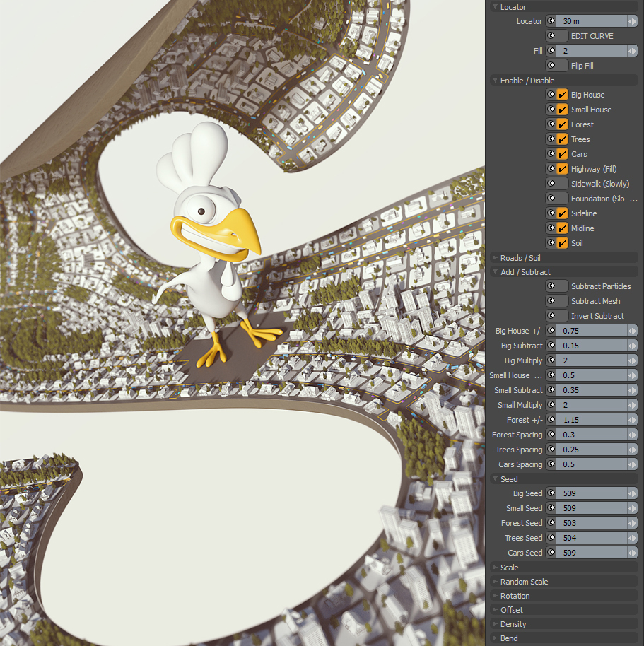Click the keyframe icon for Trees Spacing
Screen dimensions: 644x646
tap(551, 450)
